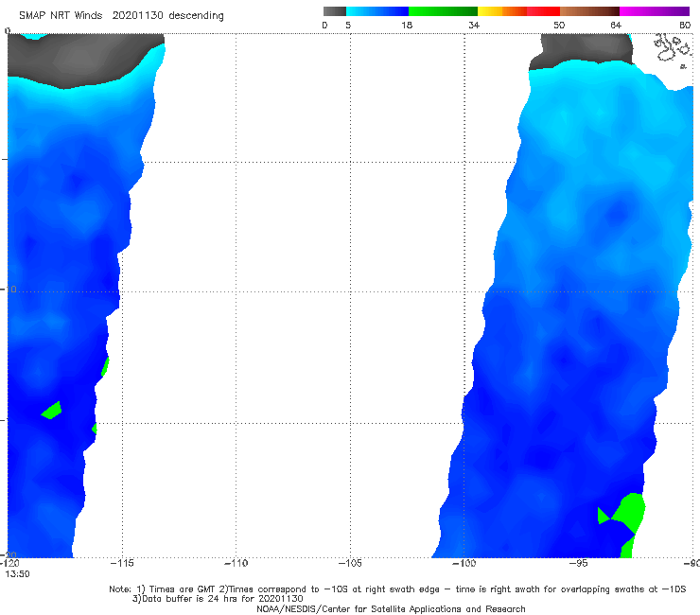
Task: Click the date label '20201130 descending'
Action: pos(167,16)
